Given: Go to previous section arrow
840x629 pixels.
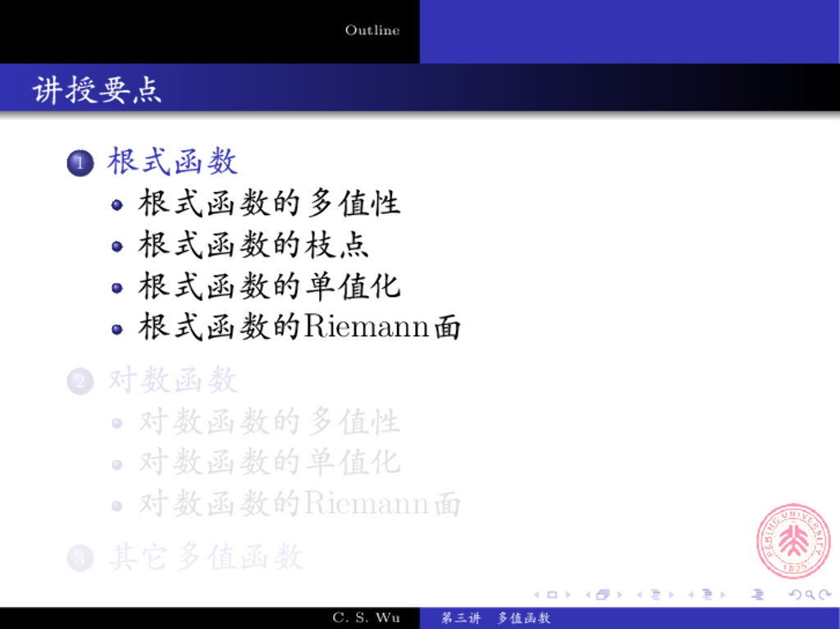Looking at the screenshot, I should point(691,595).
